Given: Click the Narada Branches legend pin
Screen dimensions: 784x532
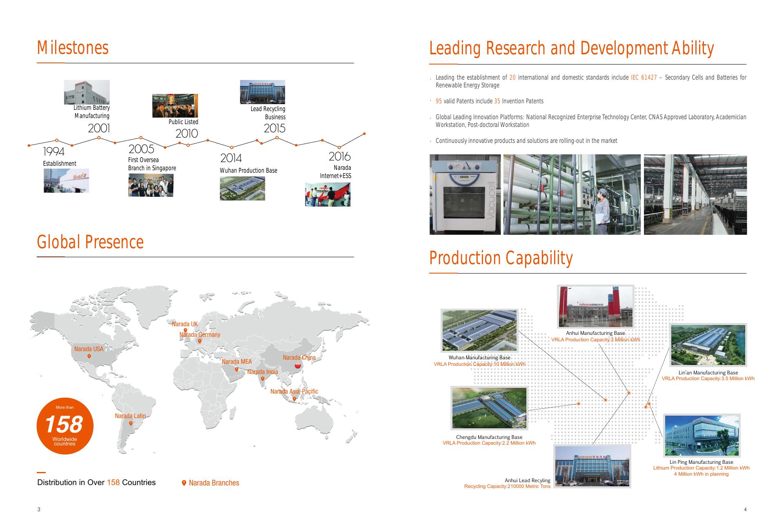Looking at the screenshot, I should point(184,483).
